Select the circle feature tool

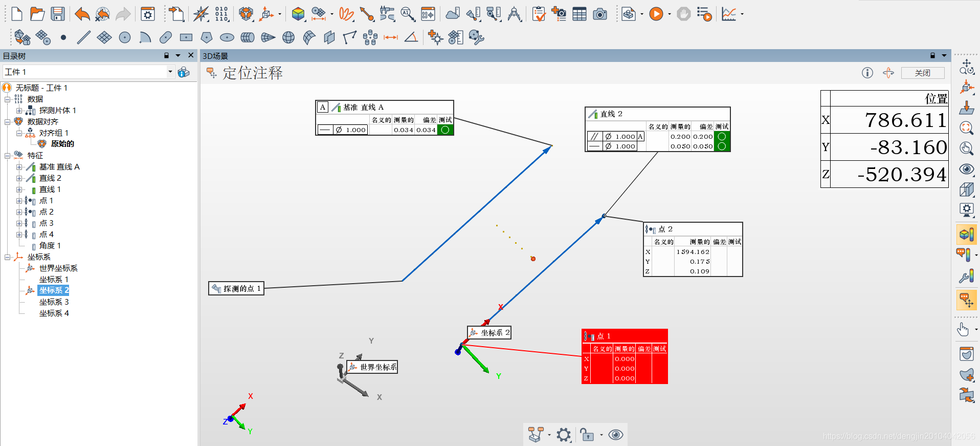pos(125,37)
